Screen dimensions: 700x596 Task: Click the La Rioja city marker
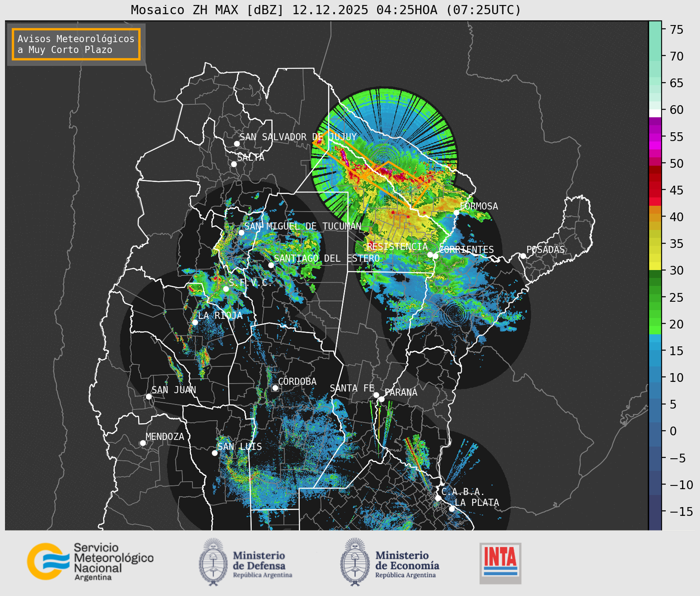pyautogui.click(x=195, y=322)
